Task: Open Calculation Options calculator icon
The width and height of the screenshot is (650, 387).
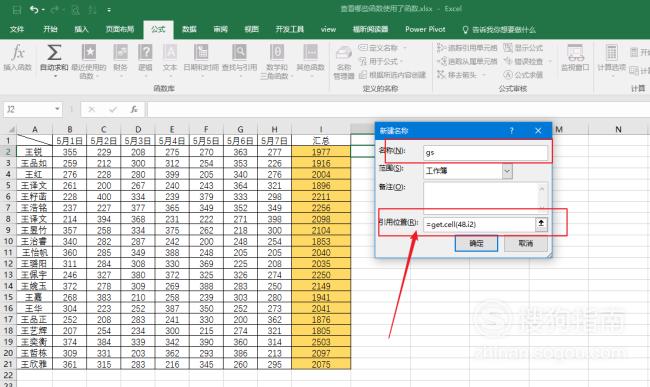Action: click(x=611, y=53)
